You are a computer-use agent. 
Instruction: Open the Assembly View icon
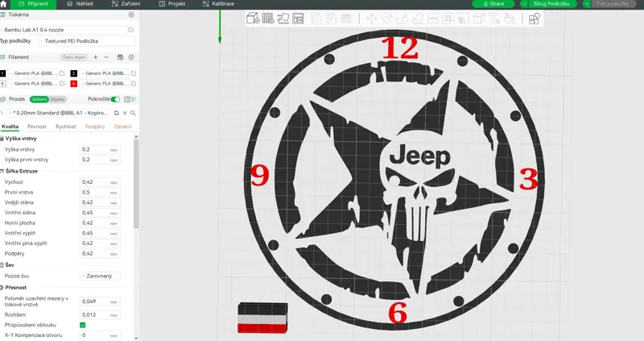click(535, 19)
